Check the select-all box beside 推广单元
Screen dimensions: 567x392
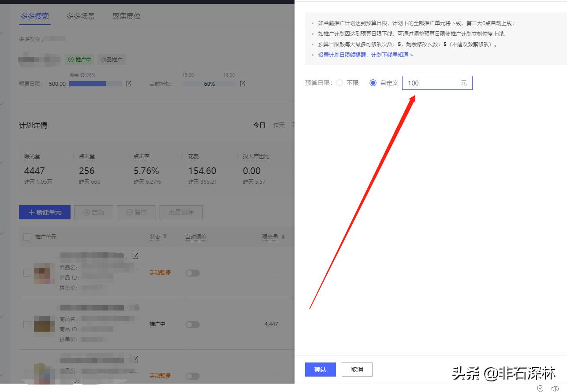pyautogui.click(x=26, y=237)
